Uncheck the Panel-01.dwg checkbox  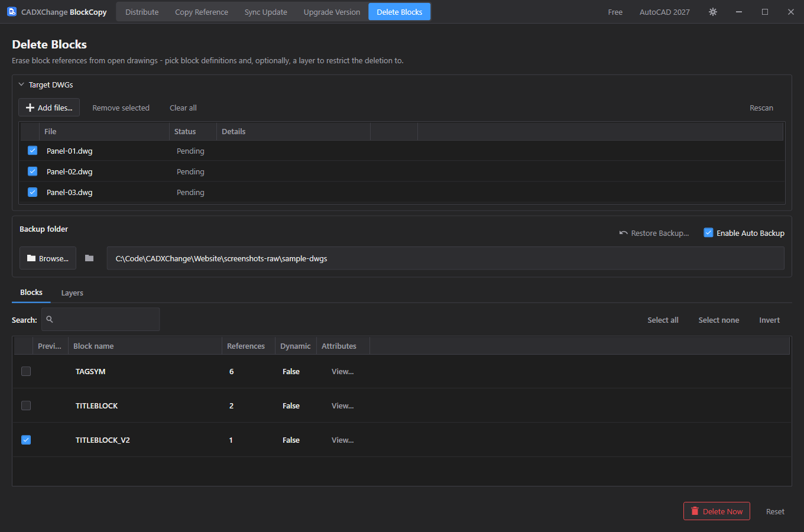tap(33, 151)
